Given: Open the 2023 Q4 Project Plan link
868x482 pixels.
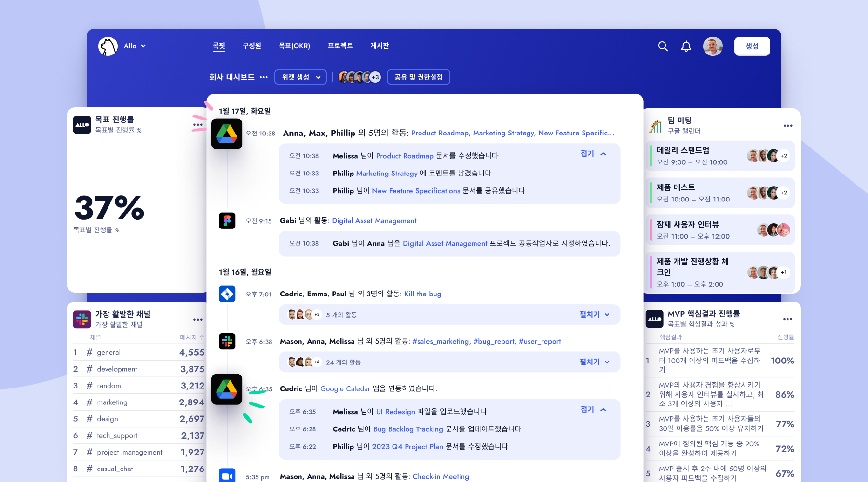Looking at the screenshot, I should coord(407,447).
